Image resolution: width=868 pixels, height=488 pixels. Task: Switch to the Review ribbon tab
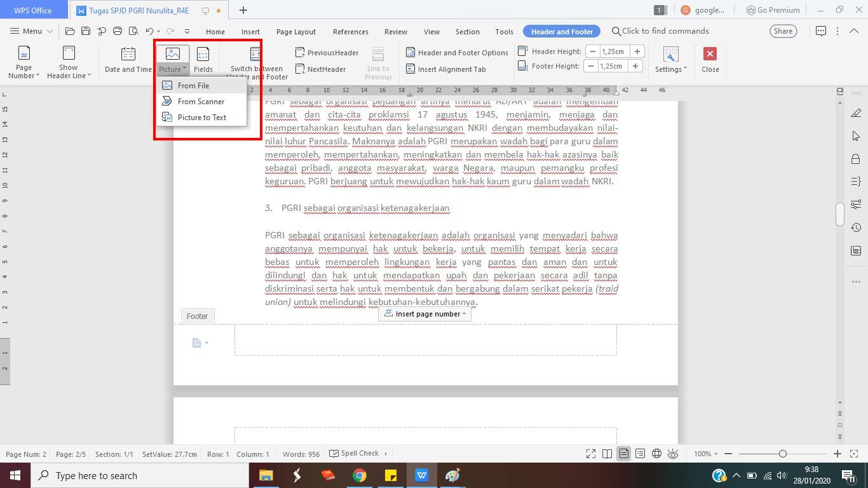395,30
